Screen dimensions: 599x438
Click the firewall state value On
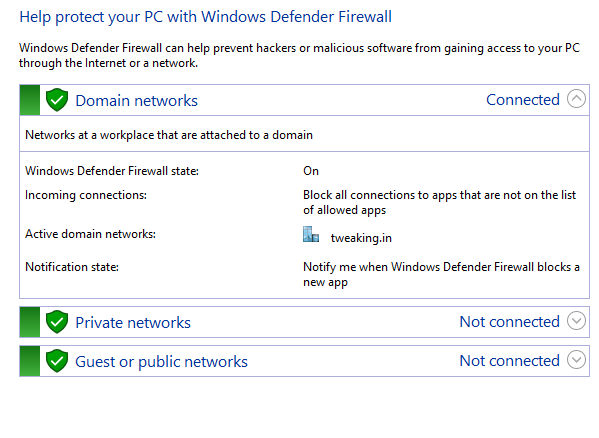311,171
